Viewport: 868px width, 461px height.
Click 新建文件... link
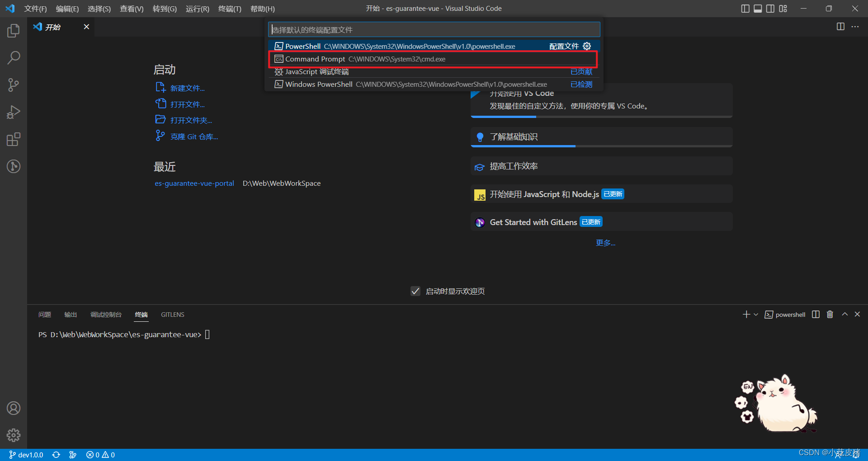[x=188, y=88]
